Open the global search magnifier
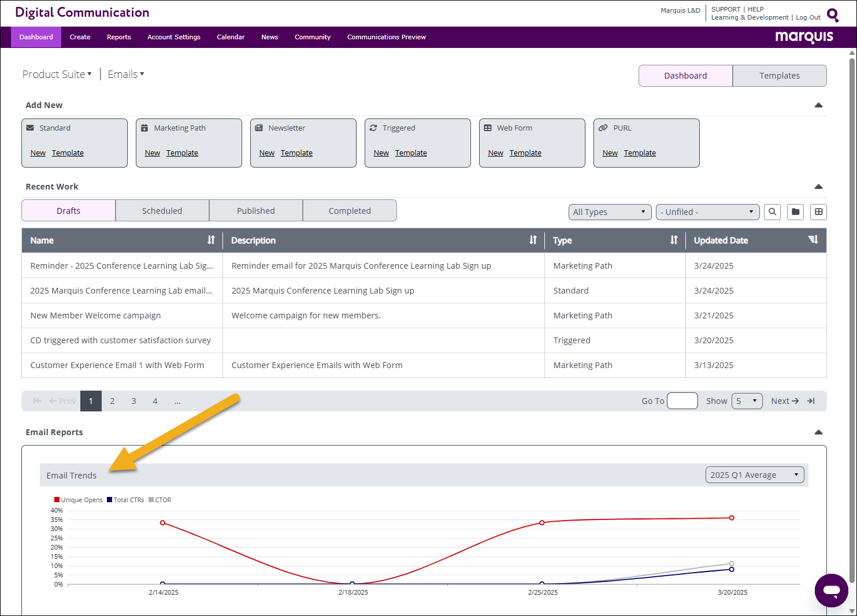This screenshot has height=616, width=857. tap(832, 15)
